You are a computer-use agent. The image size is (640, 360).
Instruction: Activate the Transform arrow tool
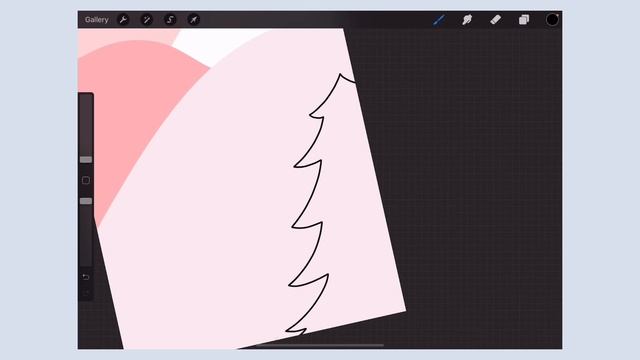pyautogui.click(x=194, y=20)
